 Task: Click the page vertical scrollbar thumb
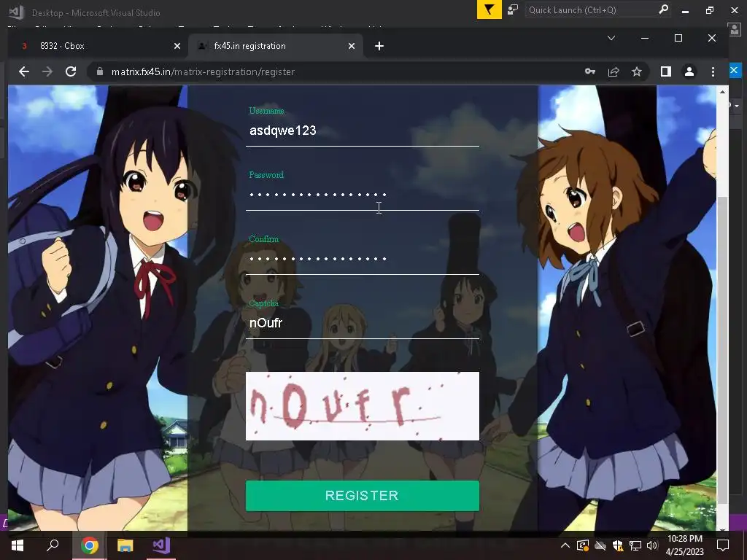coord(722,350)
